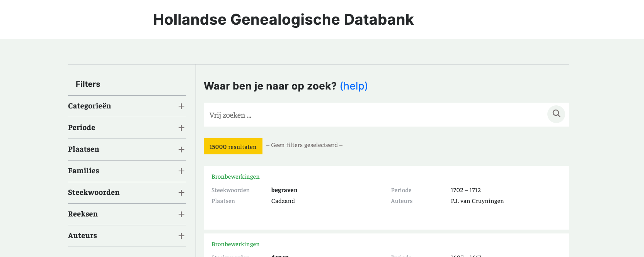This screenshot has height=257, width=644.
Task: Expand Auteurs filter with plus icon
Action: coord(181,236)
